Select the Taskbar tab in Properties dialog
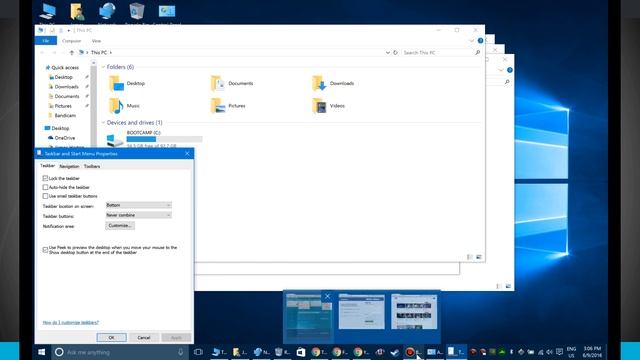Screen dimensions: 640x360 (47, 166)
